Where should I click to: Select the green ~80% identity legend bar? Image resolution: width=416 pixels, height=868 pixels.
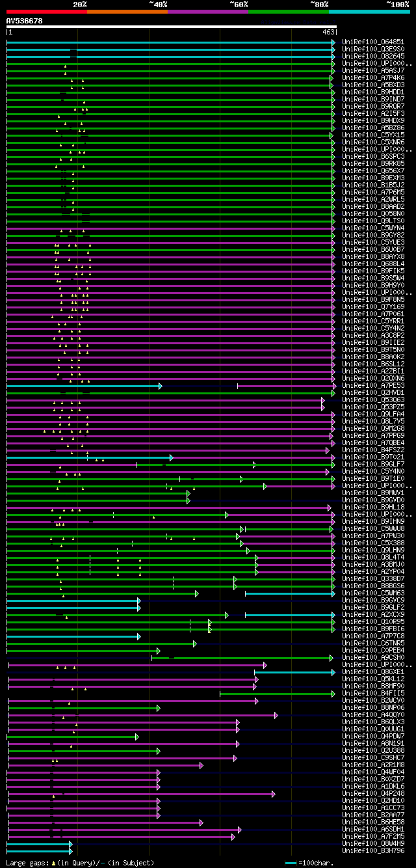click(289, 12)
